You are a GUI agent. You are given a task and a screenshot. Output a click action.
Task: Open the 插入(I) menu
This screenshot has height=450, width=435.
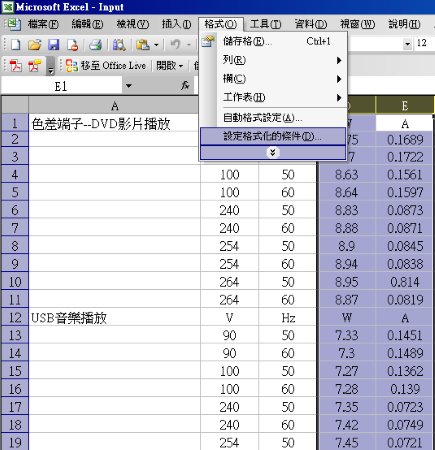tap(176, 24)
